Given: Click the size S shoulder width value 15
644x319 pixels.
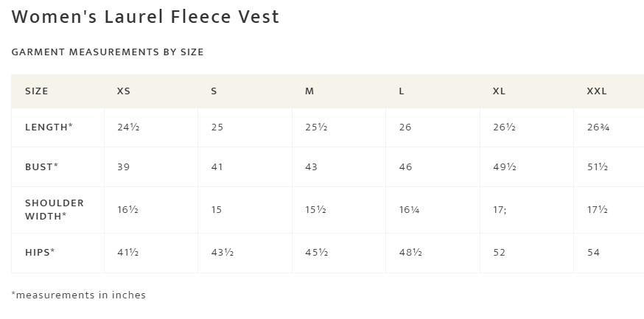Looking at the screenshot, I should [x=217, y=210].
